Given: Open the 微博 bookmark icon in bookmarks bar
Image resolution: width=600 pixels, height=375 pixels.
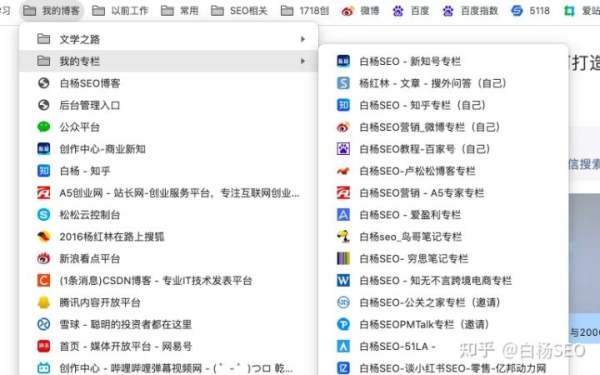Looking at the screenshot, I should point(347,11).
